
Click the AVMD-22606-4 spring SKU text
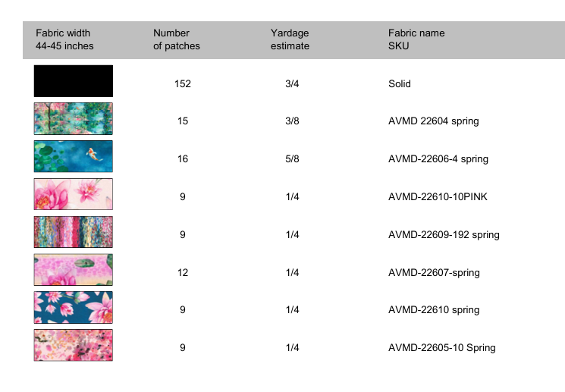(438, 159)
